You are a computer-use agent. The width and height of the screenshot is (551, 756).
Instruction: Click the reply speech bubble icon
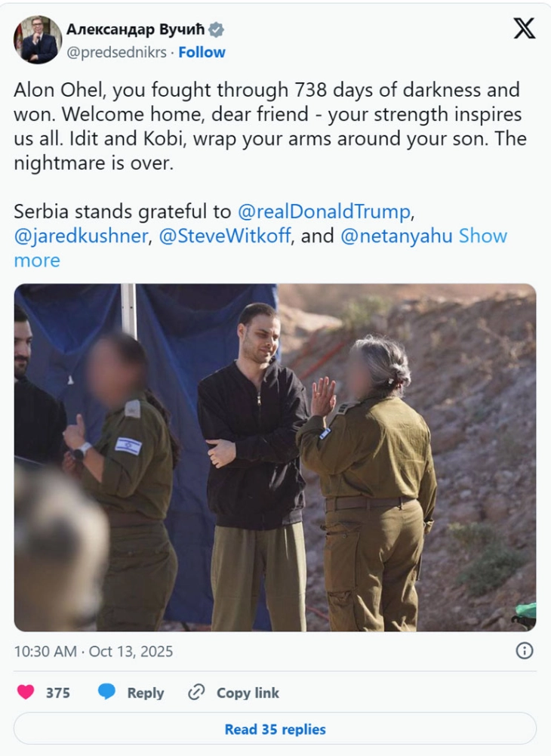[x=106, y=692]
